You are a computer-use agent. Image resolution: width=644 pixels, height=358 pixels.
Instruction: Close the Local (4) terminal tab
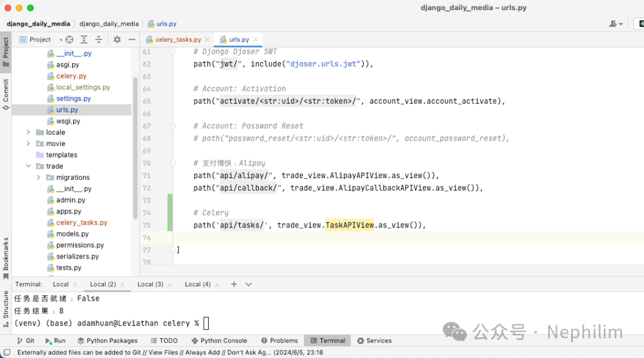click(217, 285)
